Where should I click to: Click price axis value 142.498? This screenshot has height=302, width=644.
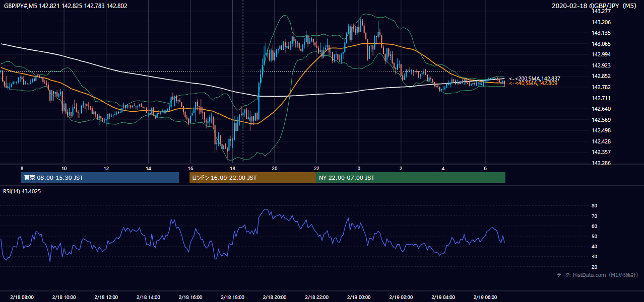pos(601,131)
